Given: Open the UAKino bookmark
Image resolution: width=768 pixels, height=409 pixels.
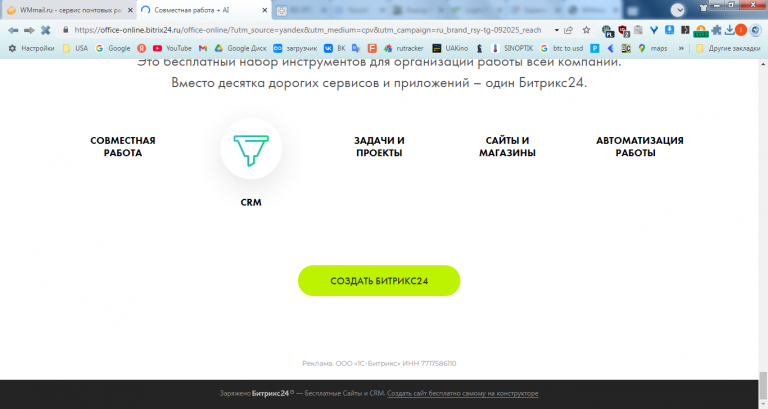Looking at the screenshot, I should pos(450,48).
